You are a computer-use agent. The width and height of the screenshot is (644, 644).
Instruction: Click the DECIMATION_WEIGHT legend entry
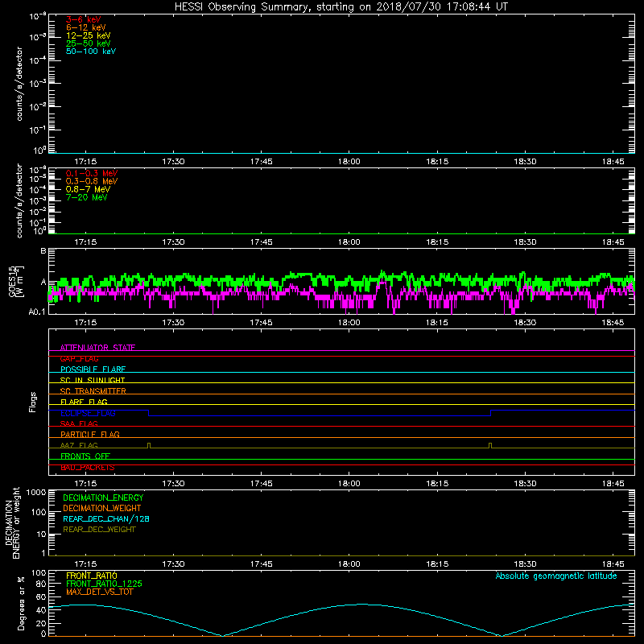click(102, 508)
